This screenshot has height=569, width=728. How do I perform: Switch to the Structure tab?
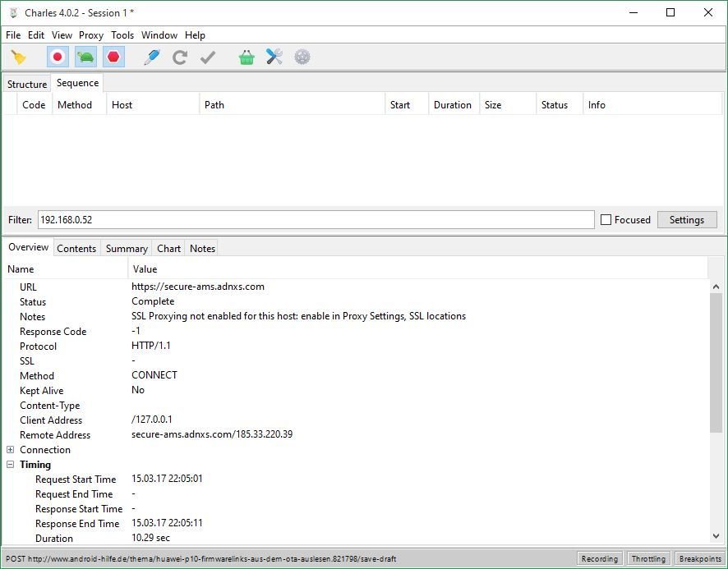27,85
